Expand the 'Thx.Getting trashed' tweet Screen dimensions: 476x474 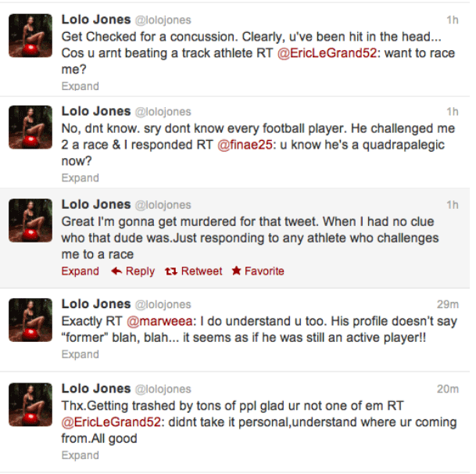coord(81,455)
